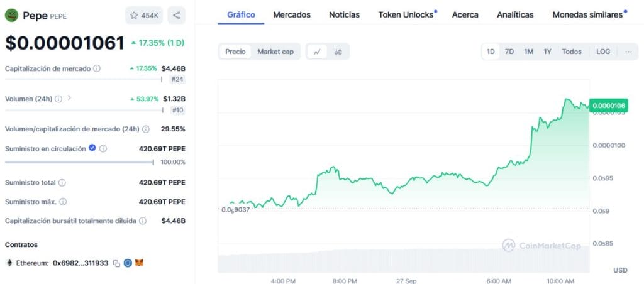Screen dimensions: 644x284
Task: Toggle the LOG scale option
Action: (603, 52)
